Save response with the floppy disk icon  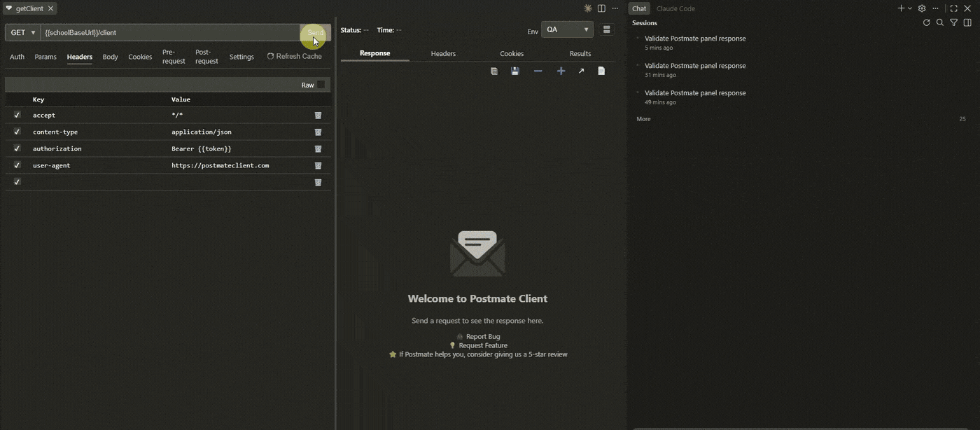(x=515, y=71)
